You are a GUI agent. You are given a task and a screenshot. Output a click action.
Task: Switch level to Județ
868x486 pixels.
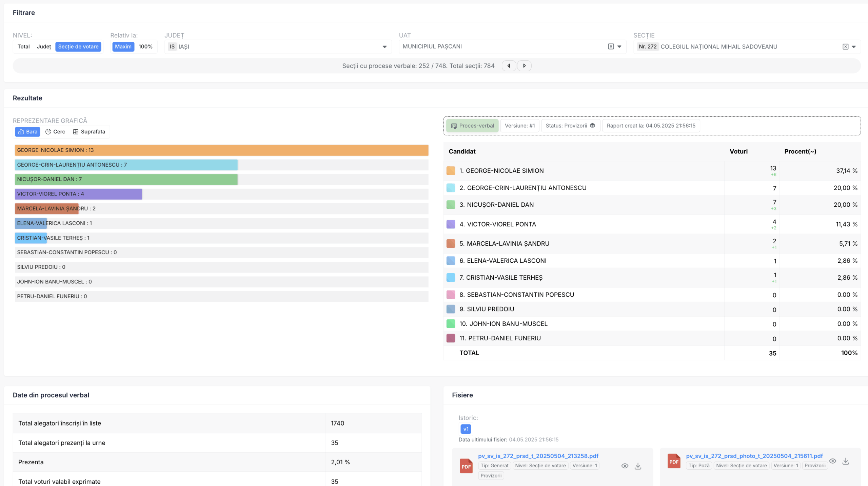pyautogui.click(x=44, y=46)
